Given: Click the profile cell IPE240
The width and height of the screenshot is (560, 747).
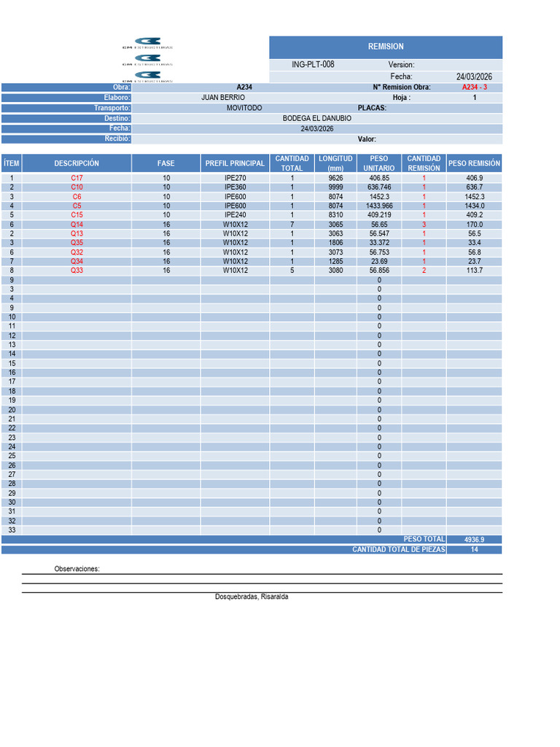Looking at the screenshot, I should point(236,215).
